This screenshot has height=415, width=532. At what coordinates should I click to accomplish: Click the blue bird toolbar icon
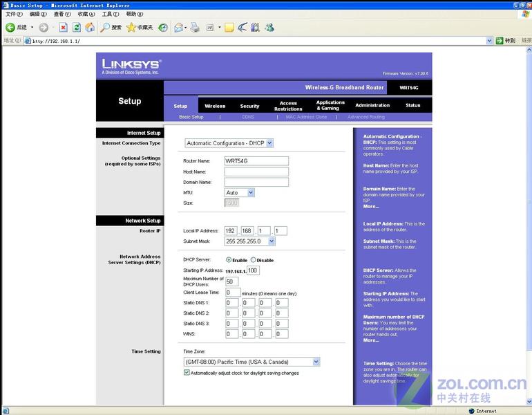point(243,28)
